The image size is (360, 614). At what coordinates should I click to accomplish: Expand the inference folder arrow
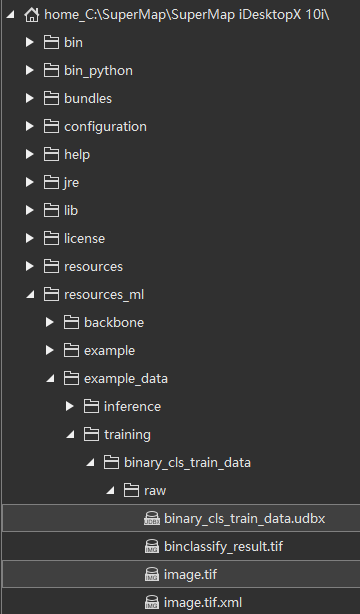(x=69, y=406)
